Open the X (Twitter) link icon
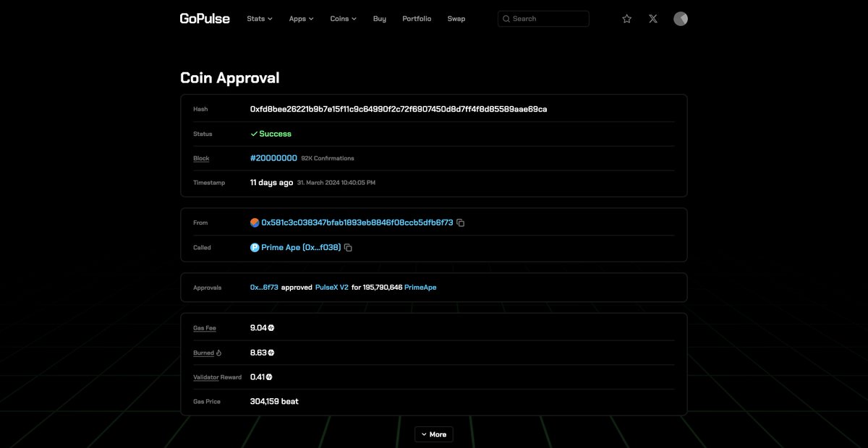The height and width of the screenshot is (448, 868). point(652,18)
